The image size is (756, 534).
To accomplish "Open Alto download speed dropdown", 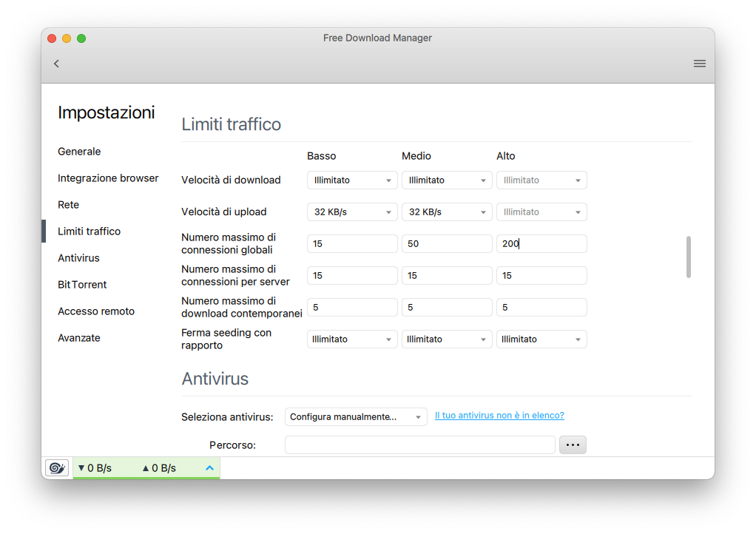I will click(x=541, y=180).
